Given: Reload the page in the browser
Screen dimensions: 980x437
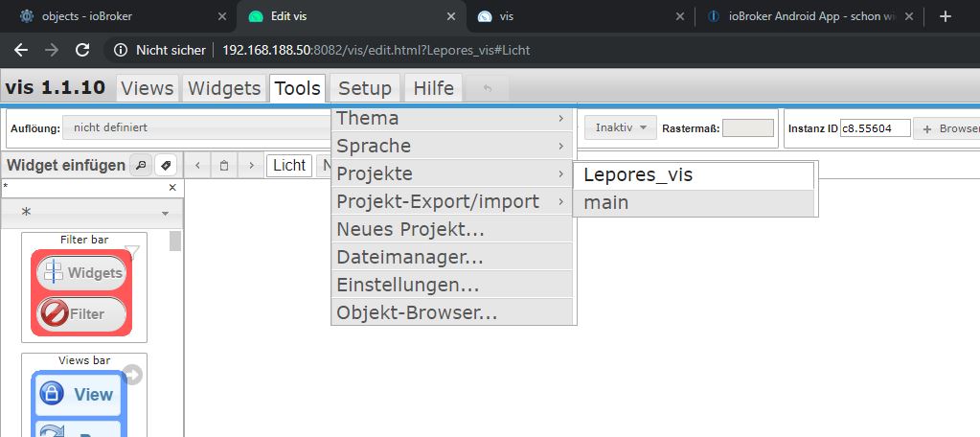Looking at the screenshot, I should pos(82,50).
